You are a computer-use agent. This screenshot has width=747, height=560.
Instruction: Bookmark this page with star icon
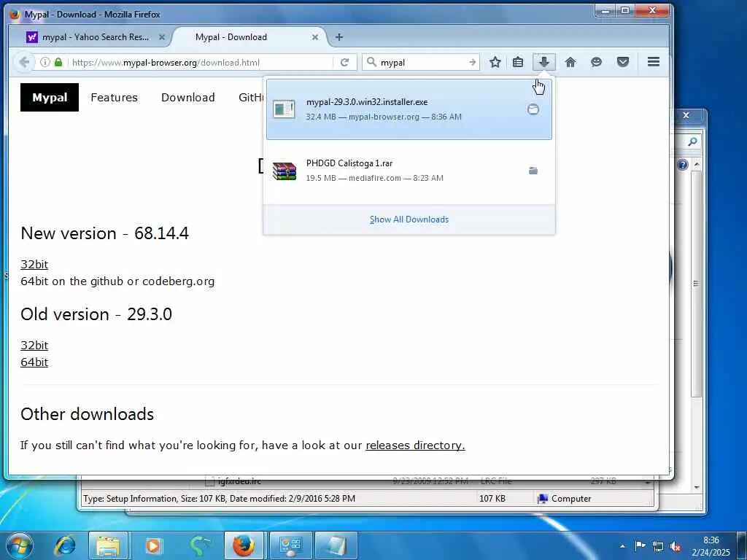click(495, 62)
